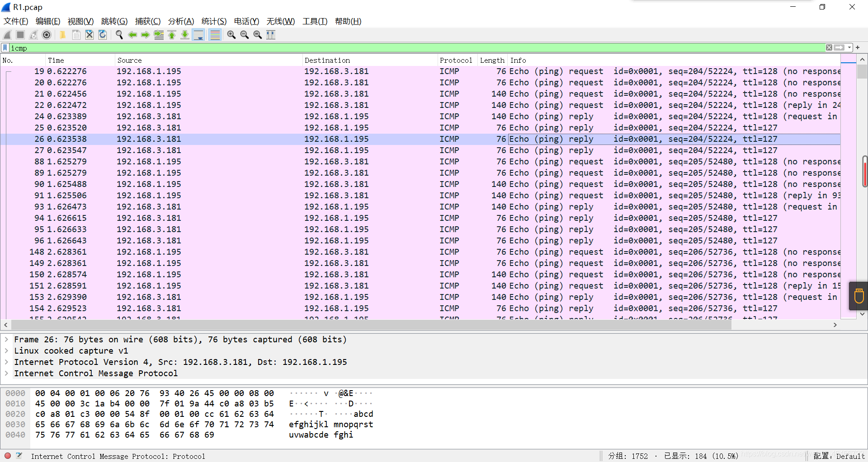Reload this capture file
This screenshot has width=868, height=462.
tap(102, 35)
